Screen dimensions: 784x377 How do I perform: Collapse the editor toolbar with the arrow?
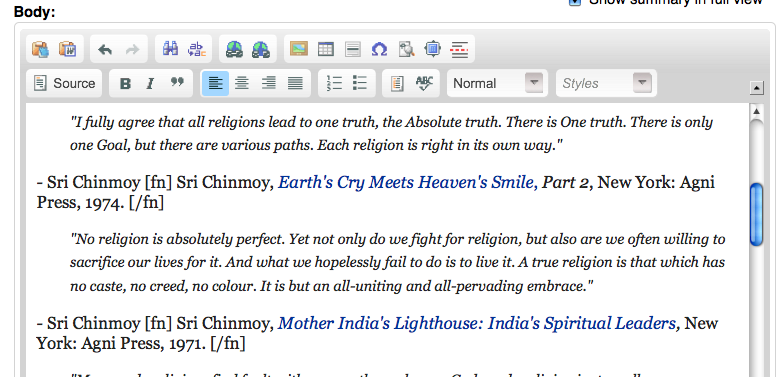pos(756,88)
